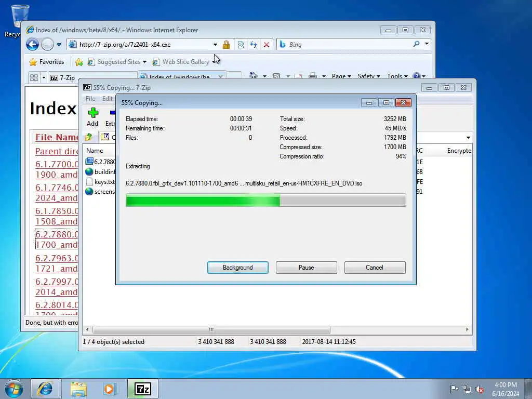The width and height of the screenshot is (532, 399).
Task: Click the Print icon in IE command bar
Action: click(x=313, y=76)
